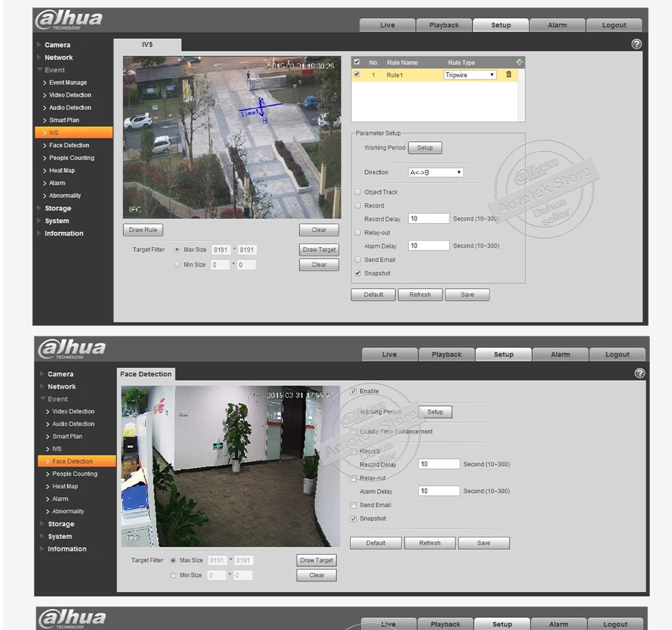
Task: Select Max Size radio in IVS Target Filter
Action: click(x=177, y=249)
